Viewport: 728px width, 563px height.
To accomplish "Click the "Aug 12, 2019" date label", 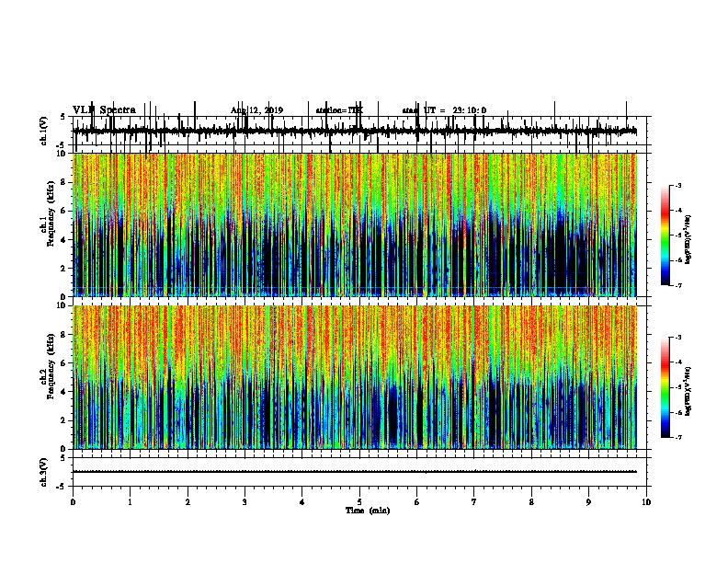I will coord(256,110).
